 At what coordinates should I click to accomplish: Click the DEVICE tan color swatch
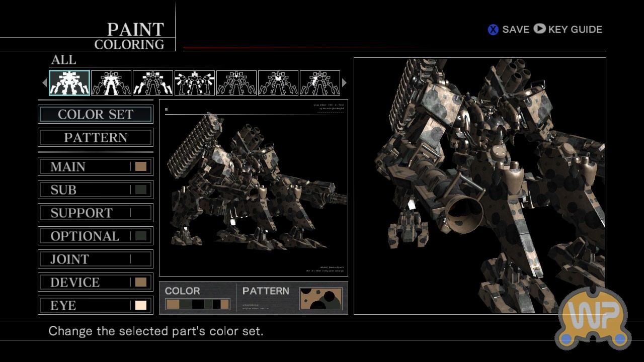coord(141,283)
